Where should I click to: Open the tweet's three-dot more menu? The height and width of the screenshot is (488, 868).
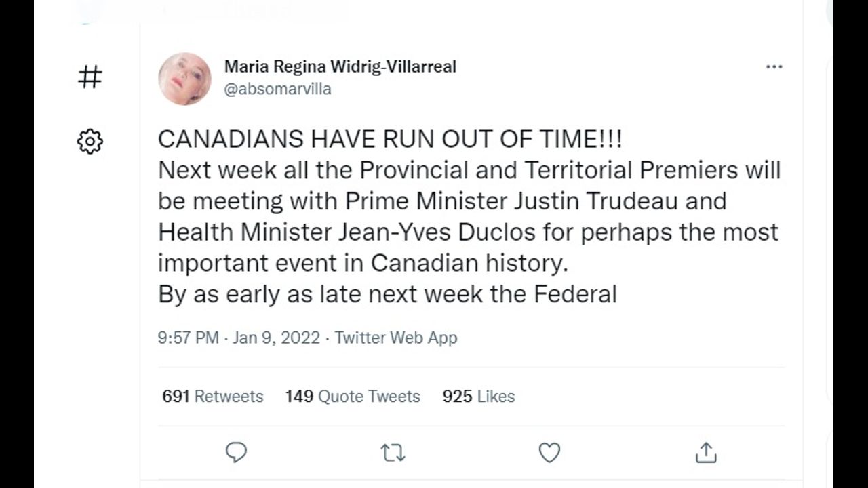[774, 67]
